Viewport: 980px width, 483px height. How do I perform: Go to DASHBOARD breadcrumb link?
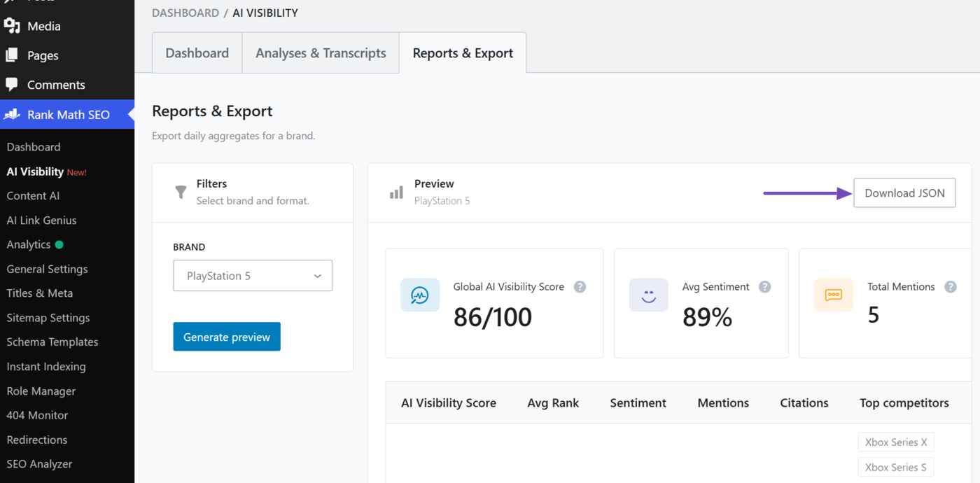coord(185,13)
